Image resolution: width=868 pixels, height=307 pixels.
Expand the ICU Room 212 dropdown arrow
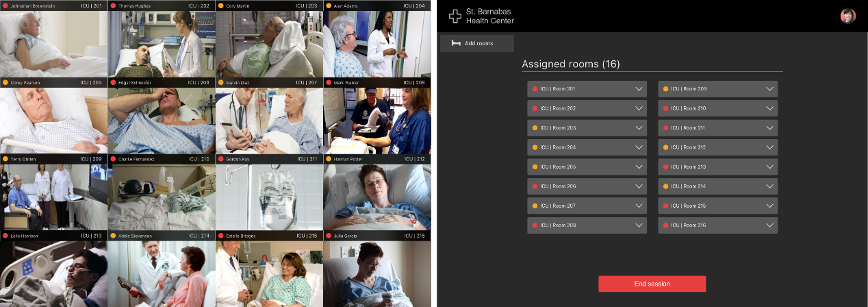(x=769, y=147)
